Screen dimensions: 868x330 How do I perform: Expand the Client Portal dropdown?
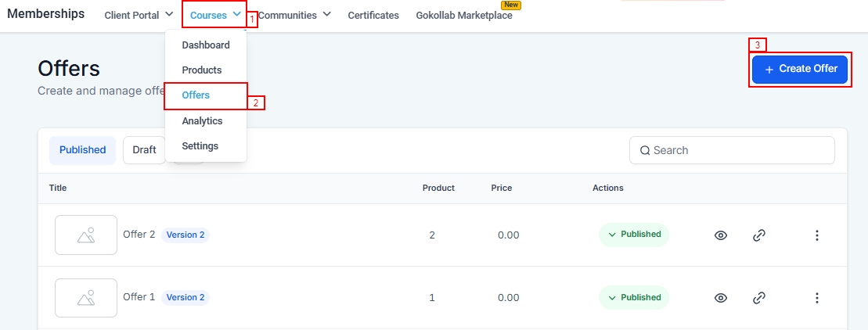pos(139,15)
